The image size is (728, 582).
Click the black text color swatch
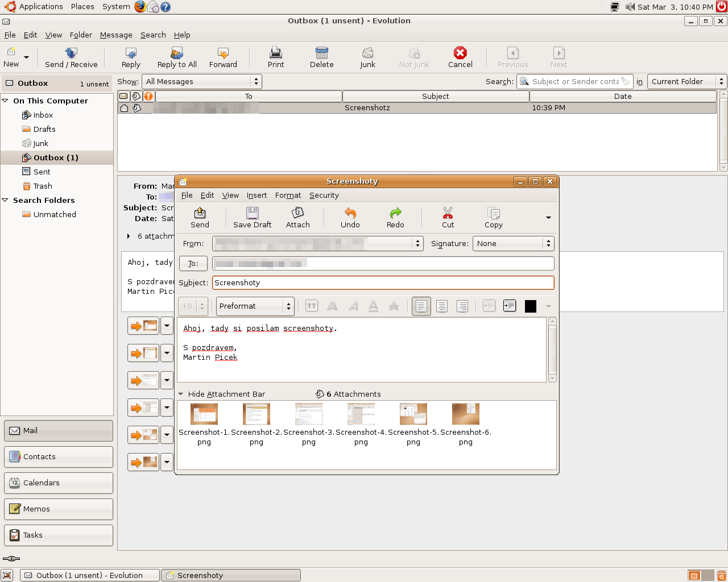(530, 306)
